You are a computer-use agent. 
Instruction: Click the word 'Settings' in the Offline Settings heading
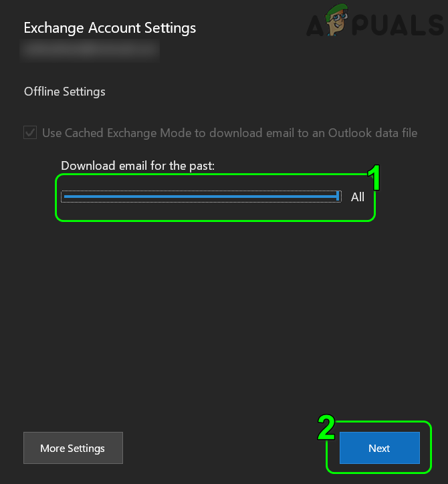point(85,92)
